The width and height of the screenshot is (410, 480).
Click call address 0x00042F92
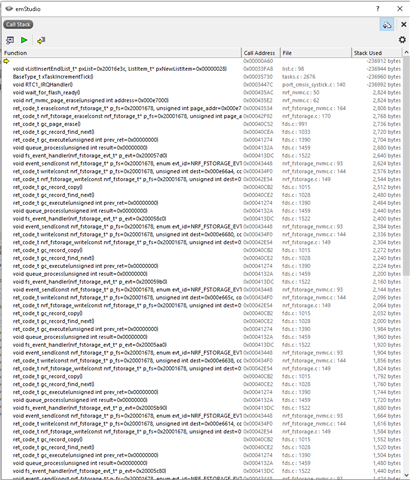click(x=258, y=116)
